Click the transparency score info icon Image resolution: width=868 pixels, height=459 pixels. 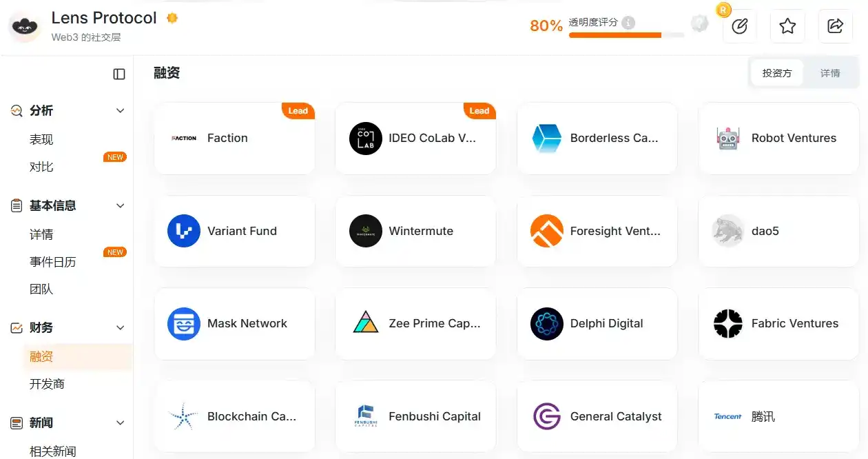coord(627,22)
